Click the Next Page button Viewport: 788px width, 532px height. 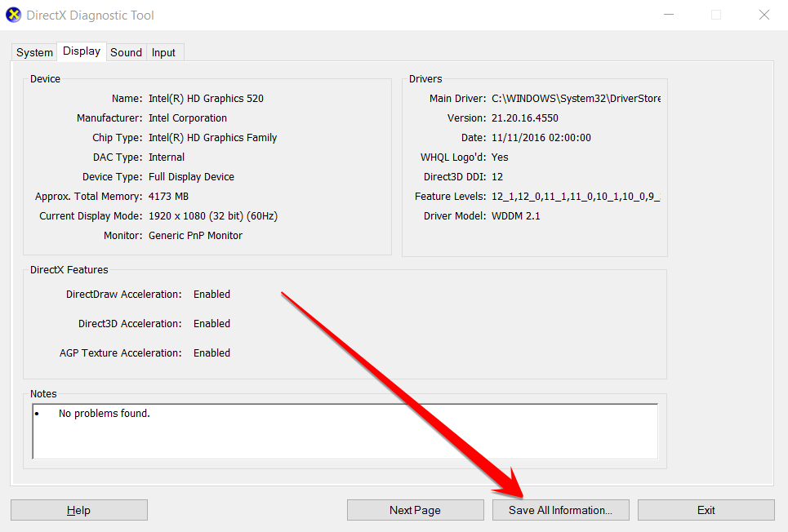415,510
